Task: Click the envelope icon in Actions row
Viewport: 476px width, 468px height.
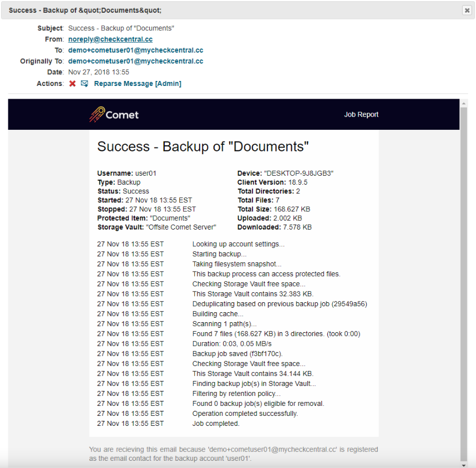Action: click(x=84, y=84)
